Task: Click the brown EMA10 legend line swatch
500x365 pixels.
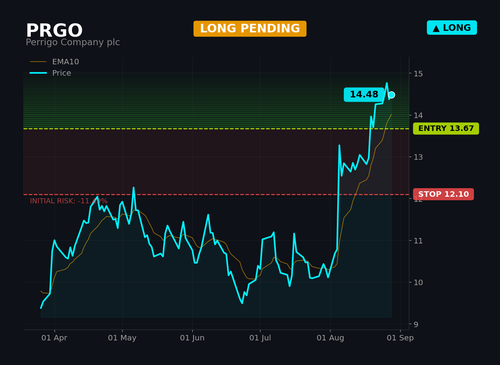Action: coord(38,62)
